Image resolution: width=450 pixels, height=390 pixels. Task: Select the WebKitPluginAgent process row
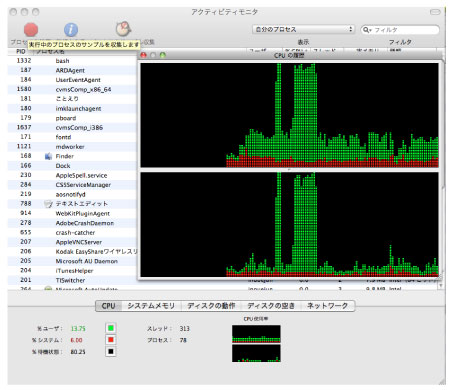72,213
